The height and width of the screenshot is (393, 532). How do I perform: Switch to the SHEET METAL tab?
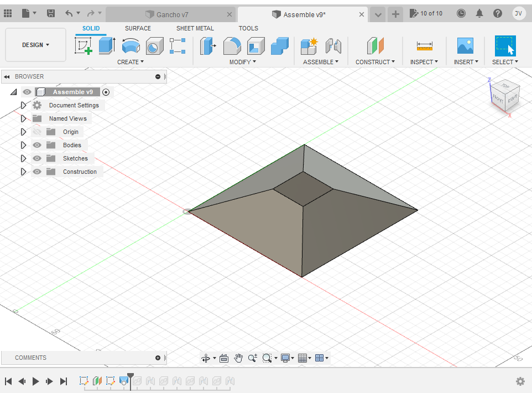click(195, 29)
